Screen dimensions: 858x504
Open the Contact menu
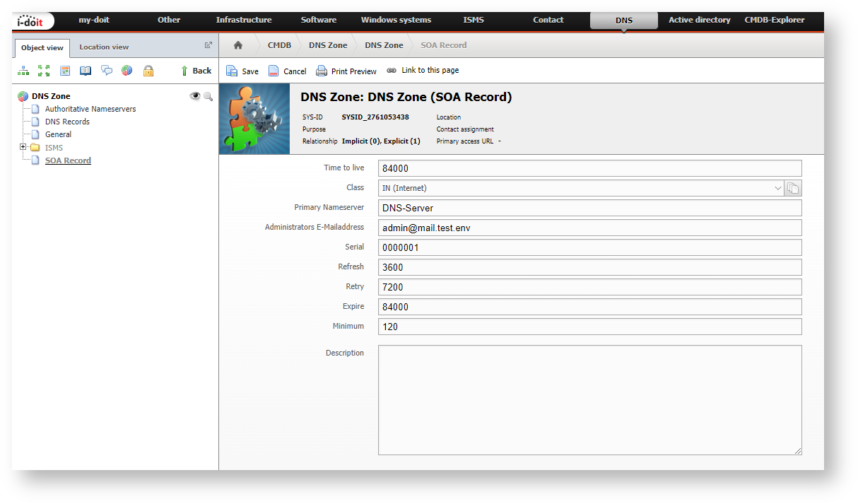(548, 20)
